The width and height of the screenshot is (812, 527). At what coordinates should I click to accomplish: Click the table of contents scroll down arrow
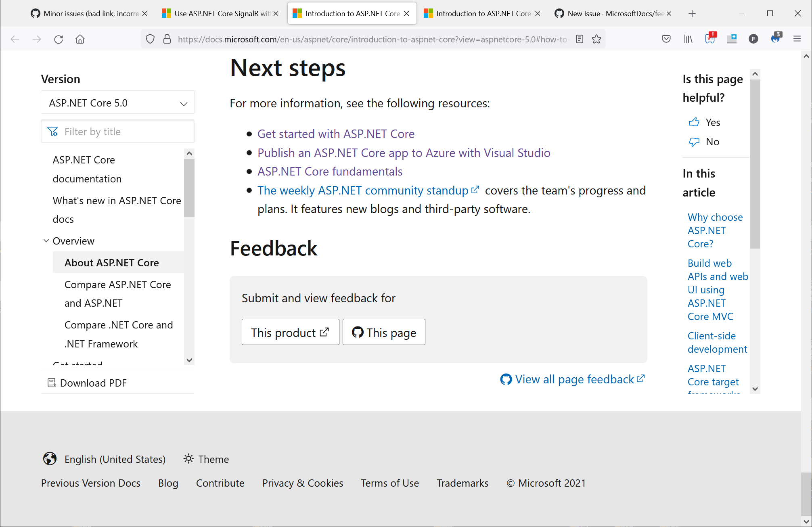(x=189, y=360)
